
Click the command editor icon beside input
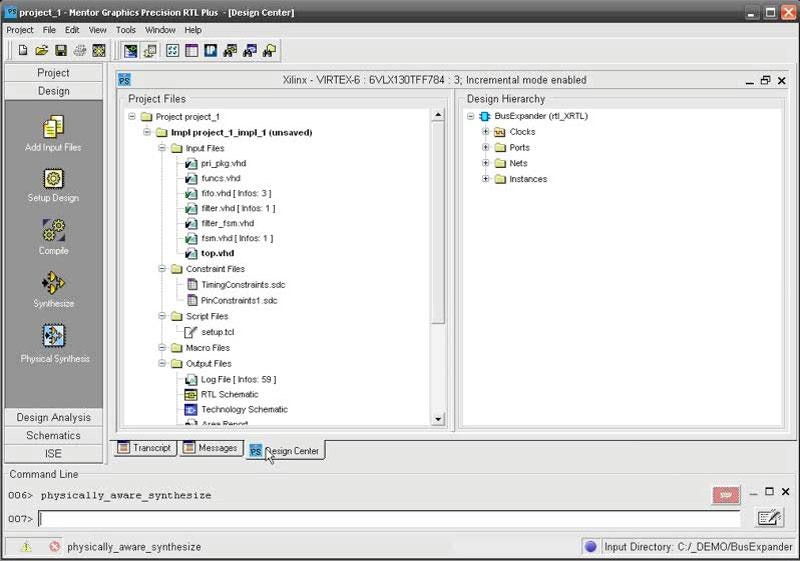(x=769, y=518)
